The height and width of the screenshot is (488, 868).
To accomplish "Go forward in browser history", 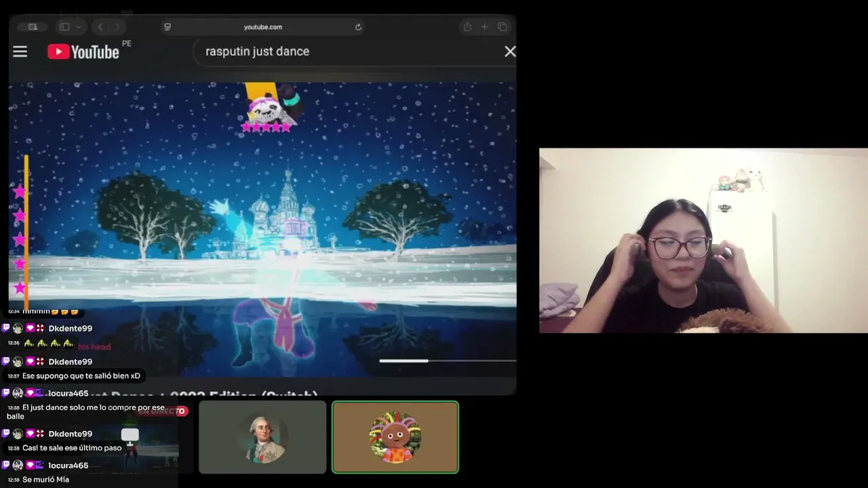I will 117,27.
